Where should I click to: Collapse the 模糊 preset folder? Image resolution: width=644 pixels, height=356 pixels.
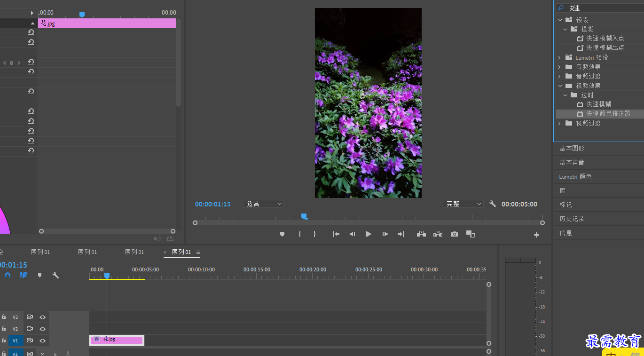(565, 29)
